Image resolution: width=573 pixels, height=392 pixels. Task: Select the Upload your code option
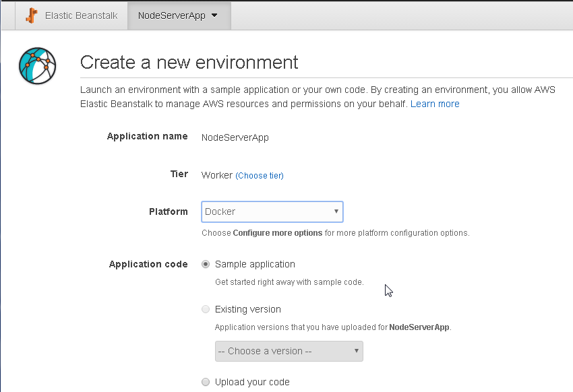pyautogui.click(x=206, y=382)
